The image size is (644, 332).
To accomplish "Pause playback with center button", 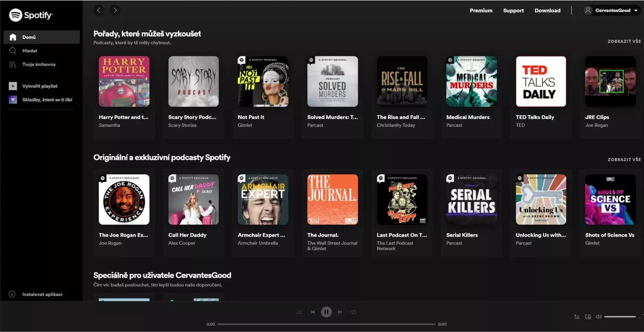I will point(326,312).
